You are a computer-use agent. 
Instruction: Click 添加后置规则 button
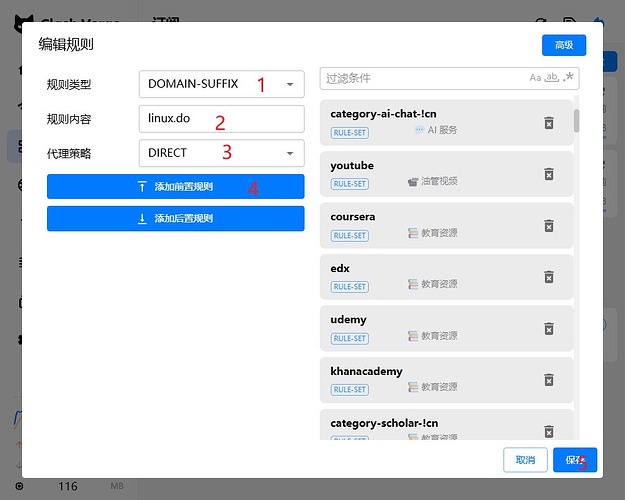[x=176, y=219]
